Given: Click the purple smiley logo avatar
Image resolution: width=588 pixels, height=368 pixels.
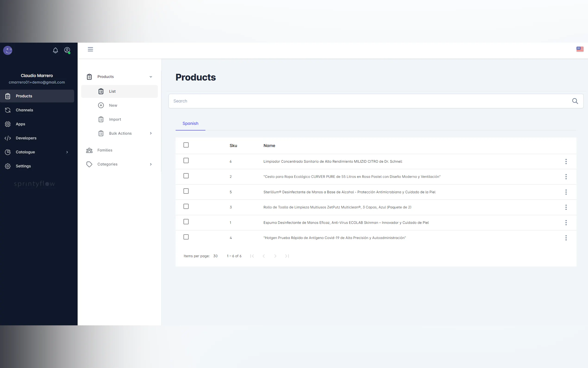Looking at the screenshot, I should (8, 50).
